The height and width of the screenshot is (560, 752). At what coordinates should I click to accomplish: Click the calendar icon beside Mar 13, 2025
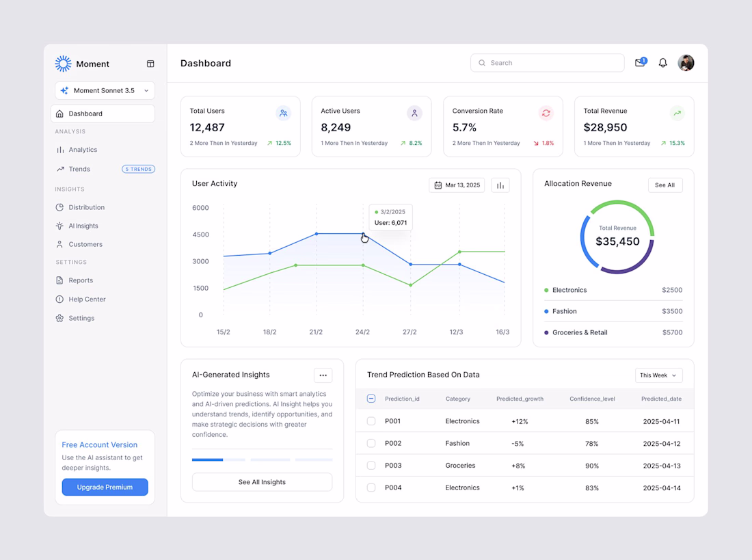tap(438, 185)
